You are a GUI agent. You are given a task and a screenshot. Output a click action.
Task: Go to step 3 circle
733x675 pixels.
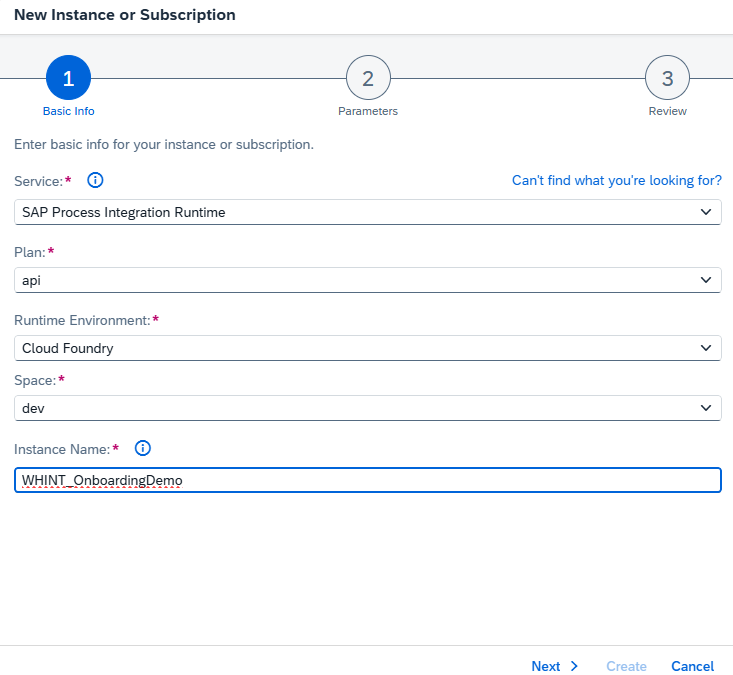coord(667,79)
